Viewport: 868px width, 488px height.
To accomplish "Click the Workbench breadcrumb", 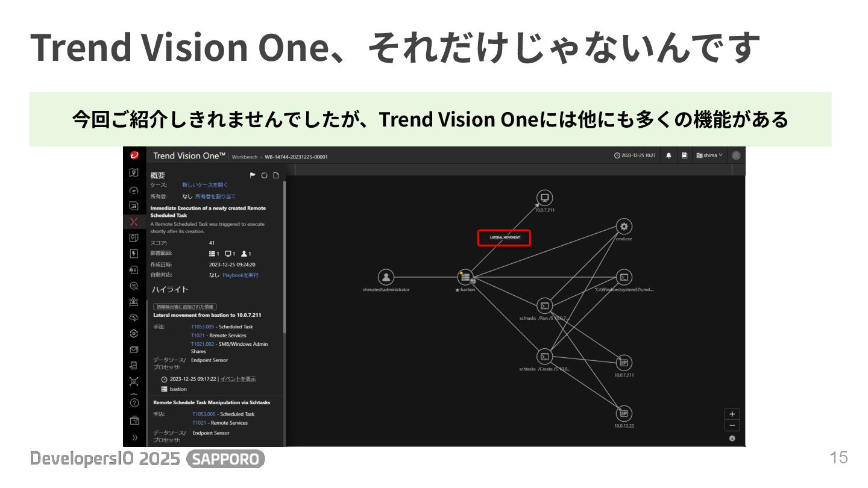I will click(x=244, y=157).
